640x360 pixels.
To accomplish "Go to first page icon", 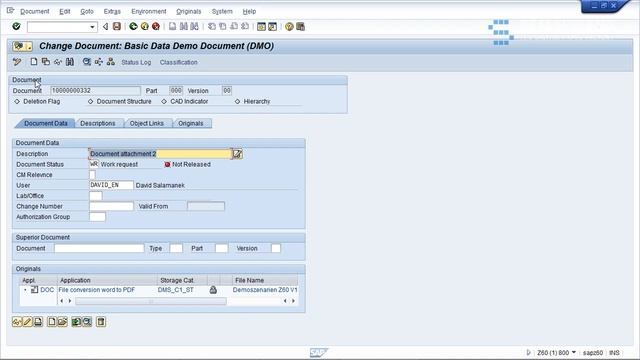I will (x=211, y=27).
